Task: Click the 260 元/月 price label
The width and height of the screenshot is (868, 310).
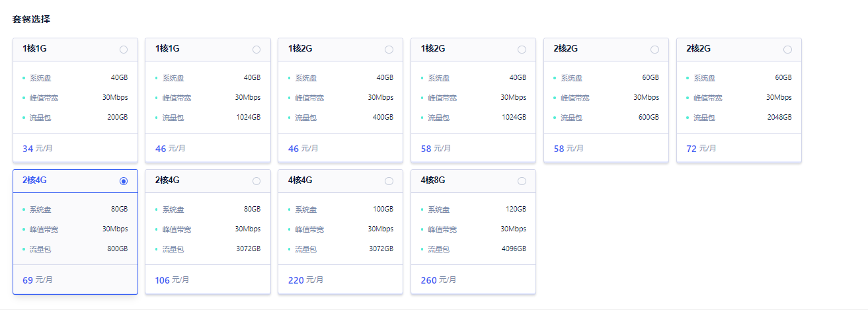Action: tap(438, 280)
